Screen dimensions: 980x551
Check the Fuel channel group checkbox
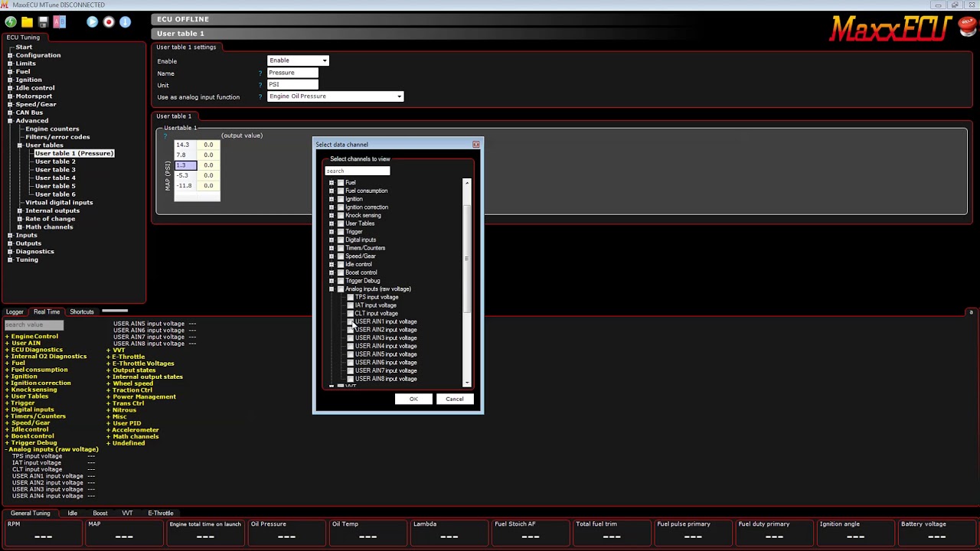(x=341, y=183)
